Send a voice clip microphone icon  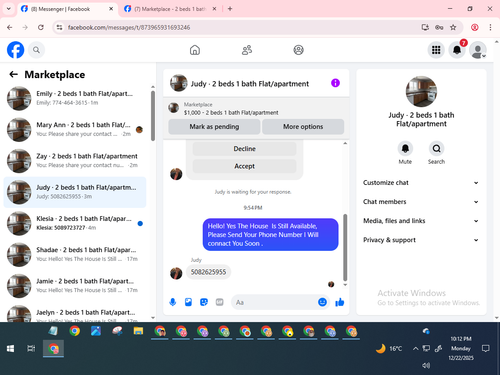[x=173, y=302]
